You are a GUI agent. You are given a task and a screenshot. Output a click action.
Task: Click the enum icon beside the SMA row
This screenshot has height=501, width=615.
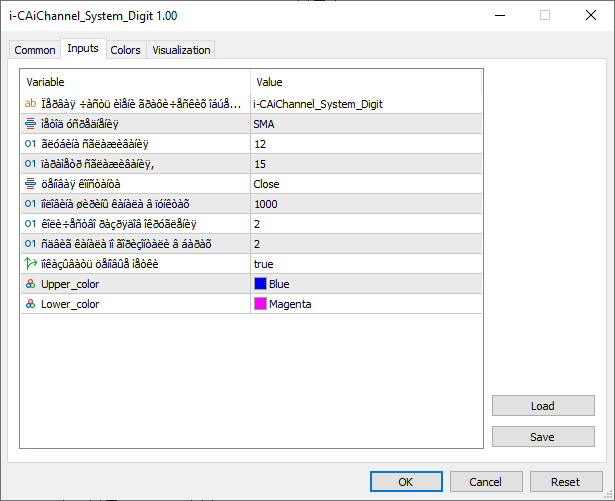(32, 123)
